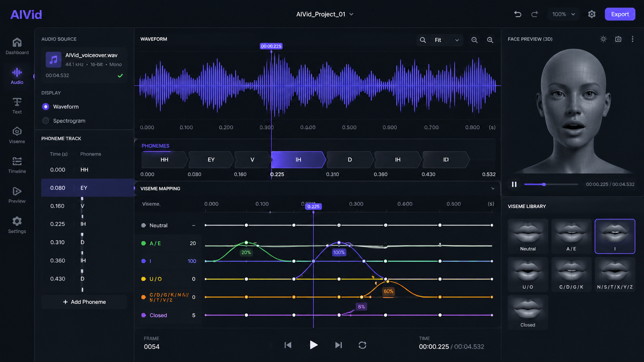Open Settings in the sidebar
Image resolution: width=644 pixels, height=362 pixels.
tap(17, 225)
